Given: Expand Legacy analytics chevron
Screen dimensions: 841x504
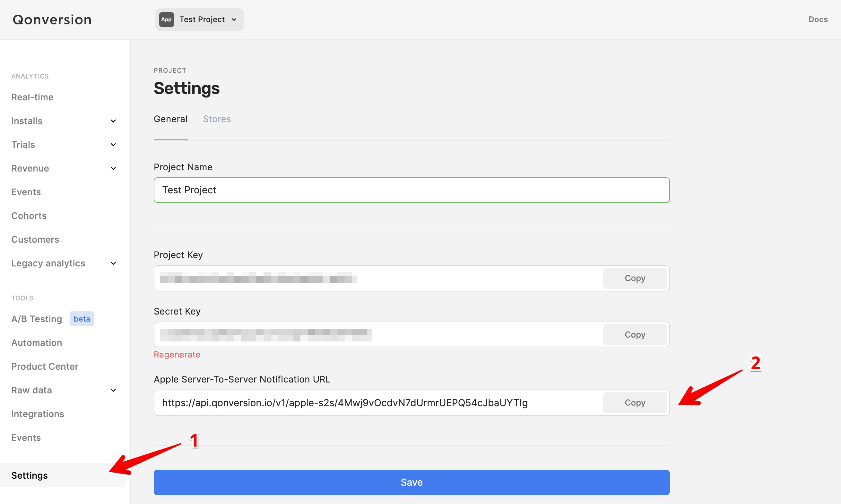Looking at the screenshot, I should (113, 263).
